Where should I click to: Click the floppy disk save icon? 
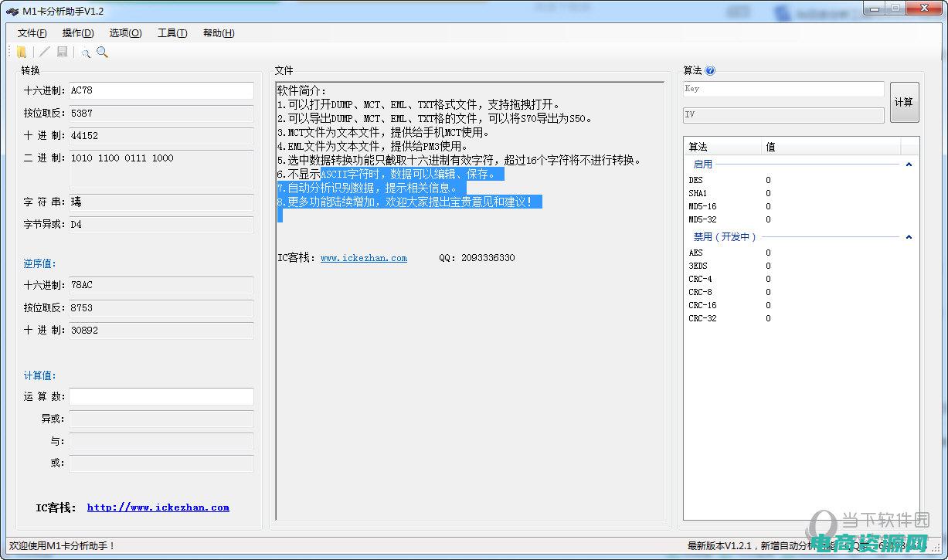click(x=63, y=52)
